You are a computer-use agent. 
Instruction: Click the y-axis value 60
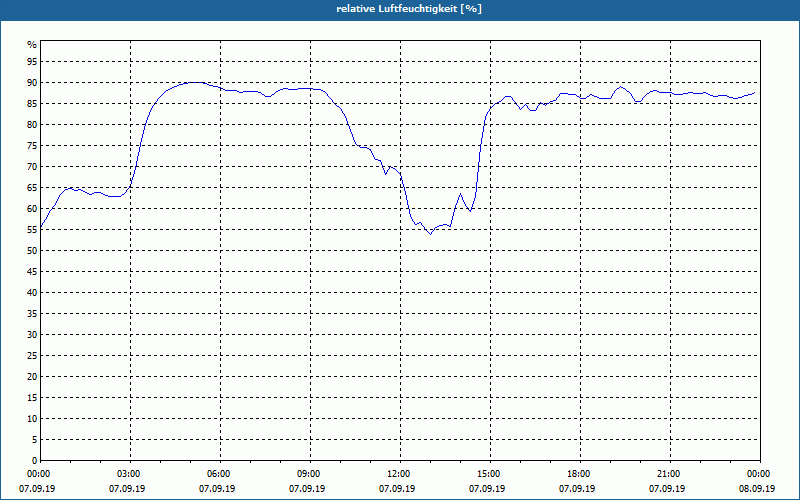(32, 209)
